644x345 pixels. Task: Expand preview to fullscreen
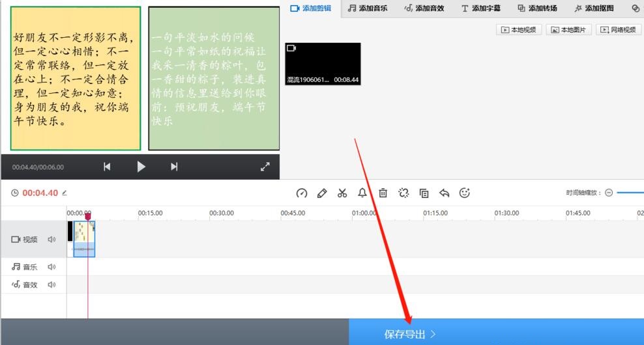pyautogui.click(x=265, y=167)
